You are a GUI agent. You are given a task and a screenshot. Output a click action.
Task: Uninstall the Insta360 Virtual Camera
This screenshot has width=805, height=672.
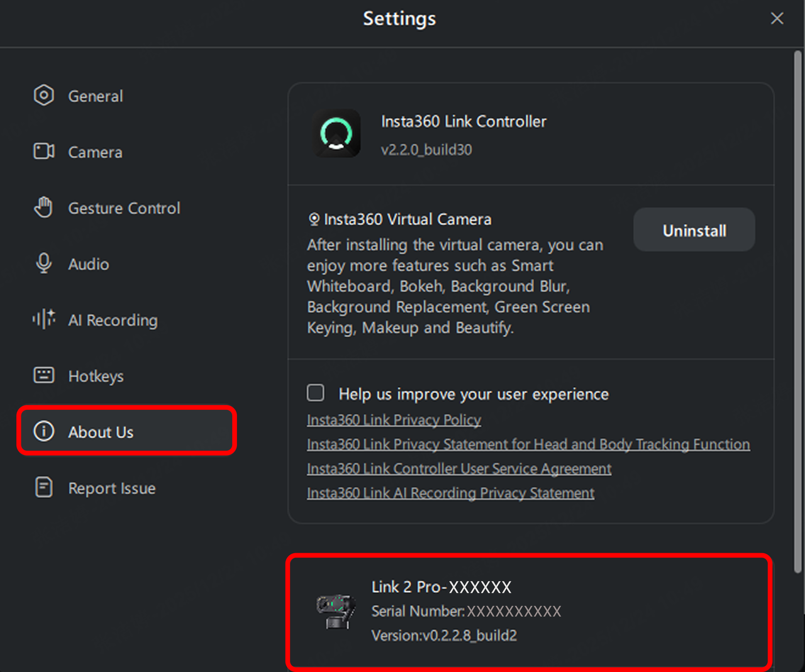point(694,230)
